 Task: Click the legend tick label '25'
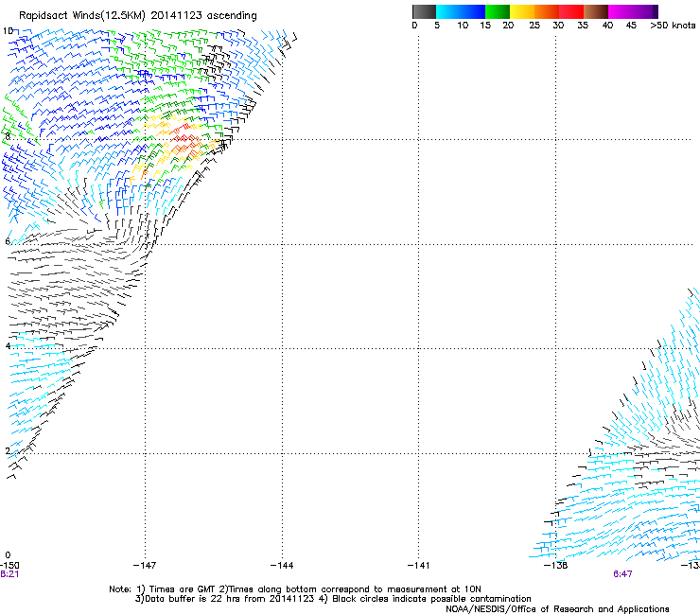click(534, 26)
